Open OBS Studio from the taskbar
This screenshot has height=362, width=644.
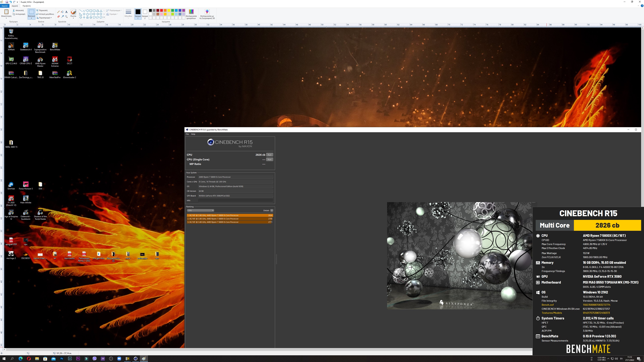coord(111,358)
